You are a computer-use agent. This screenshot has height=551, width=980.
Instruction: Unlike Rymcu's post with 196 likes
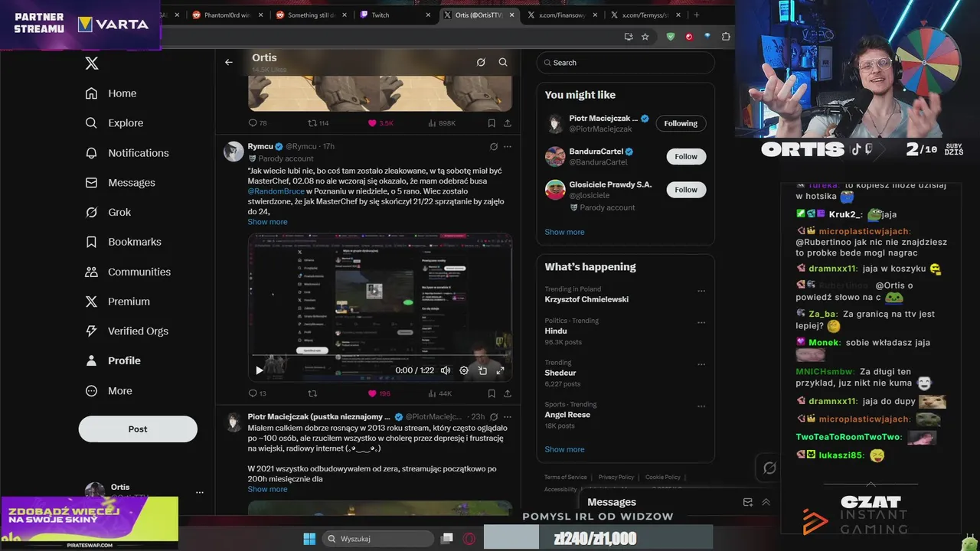point(379,393)
